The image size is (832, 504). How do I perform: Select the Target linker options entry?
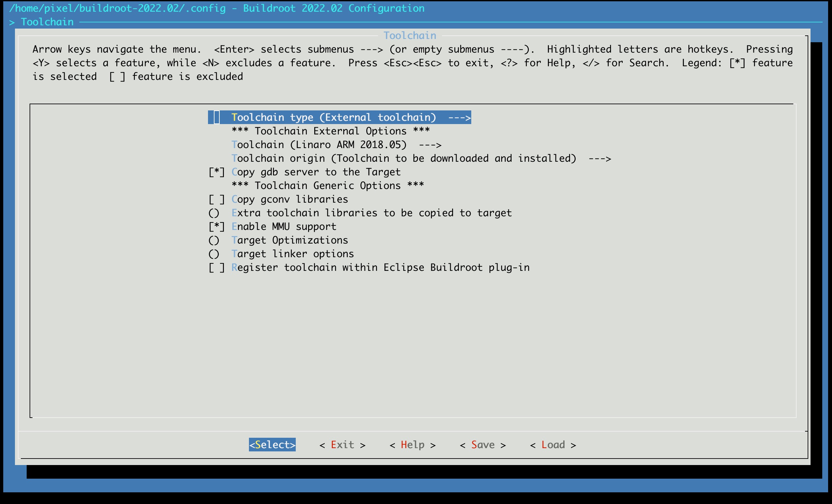tap(281, 254)
